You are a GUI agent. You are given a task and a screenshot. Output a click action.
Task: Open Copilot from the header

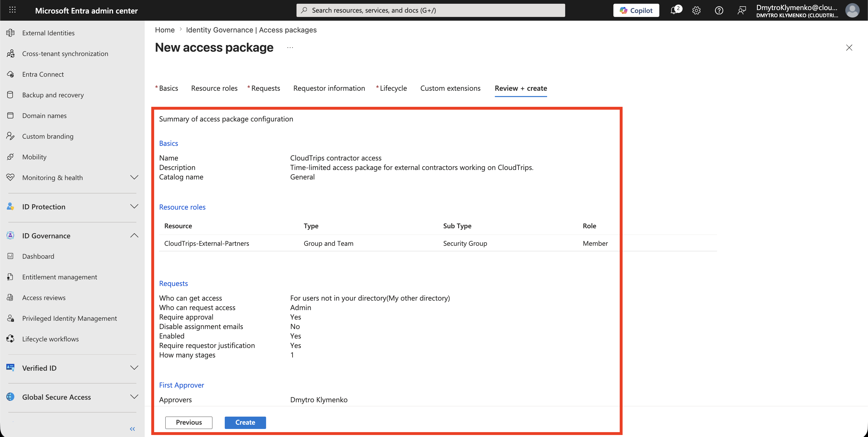[x=636, y=10]
